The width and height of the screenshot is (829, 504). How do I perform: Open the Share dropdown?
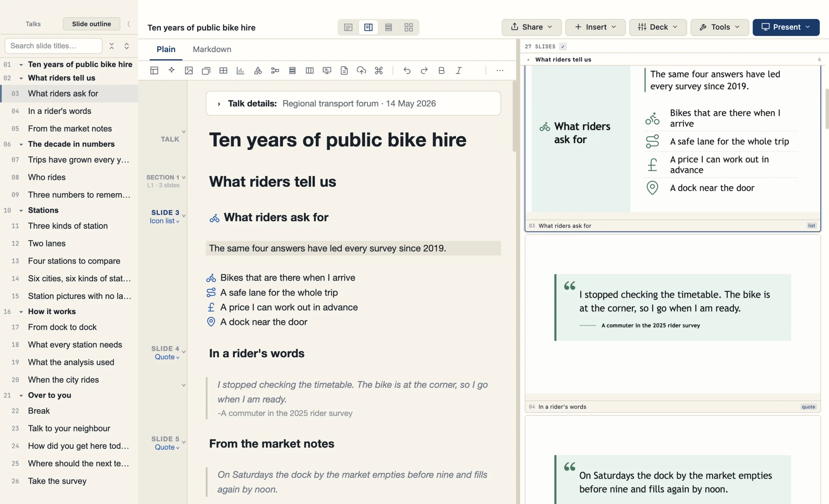coord(532,27)
